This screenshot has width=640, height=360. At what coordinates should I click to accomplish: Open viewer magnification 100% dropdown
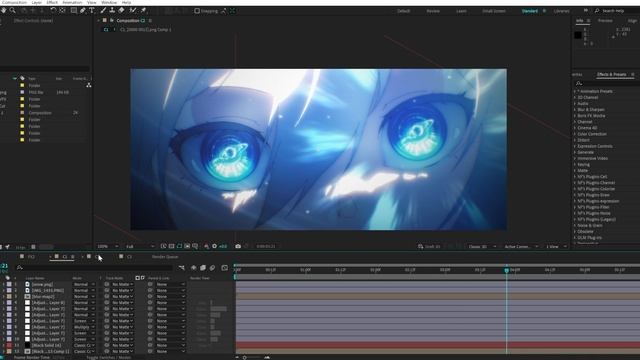108,246
